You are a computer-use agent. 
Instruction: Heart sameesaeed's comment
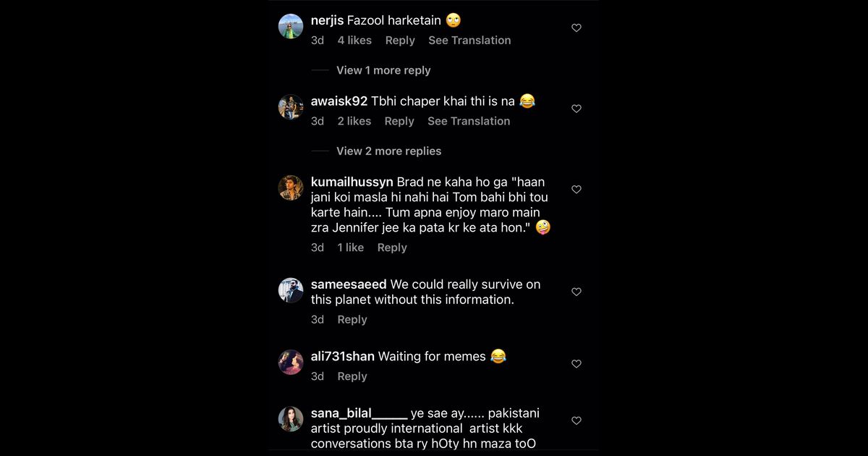[576, 292]
